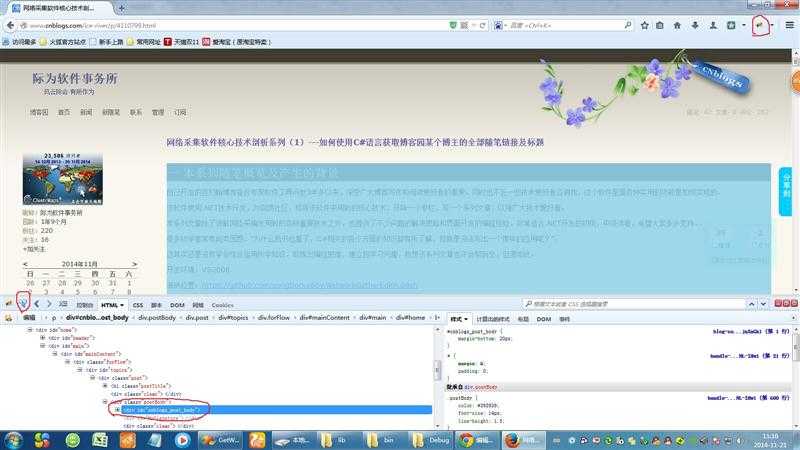
Task: Collapse the div id="home" node
Action: point(30,330)
